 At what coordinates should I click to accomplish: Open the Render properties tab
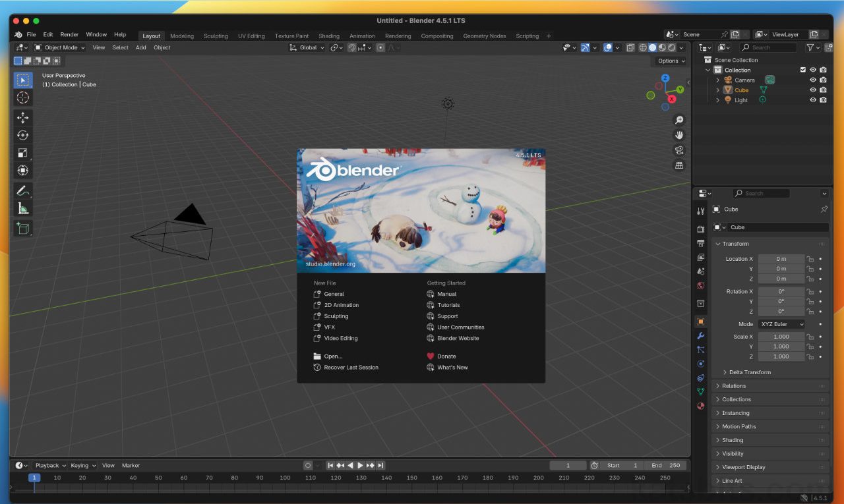[701, 229]
